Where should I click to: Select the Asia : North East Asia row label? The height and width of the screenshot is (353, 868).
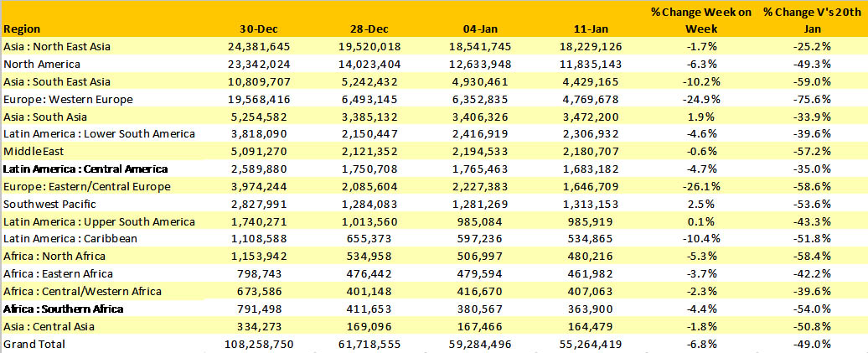[57, 47]
